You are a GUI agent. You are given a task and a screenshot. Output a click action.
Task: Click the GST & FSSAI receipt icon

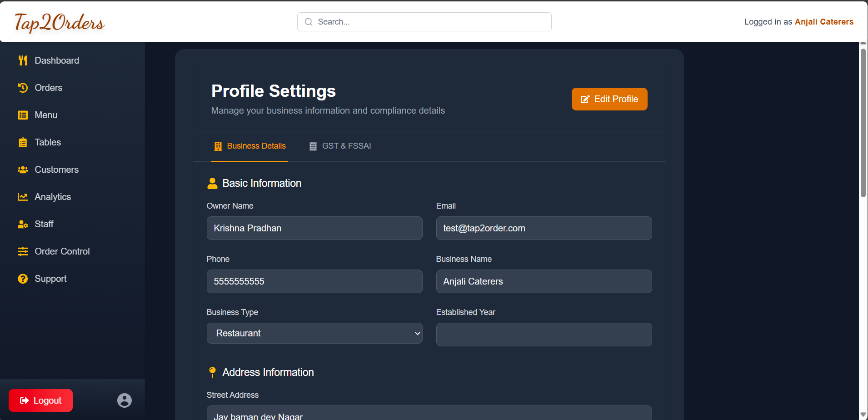tap(313, 146)
